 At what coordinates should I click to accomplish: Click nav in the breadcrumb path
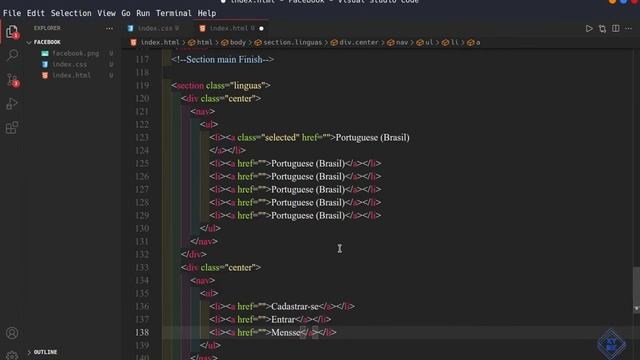[402, 42]
